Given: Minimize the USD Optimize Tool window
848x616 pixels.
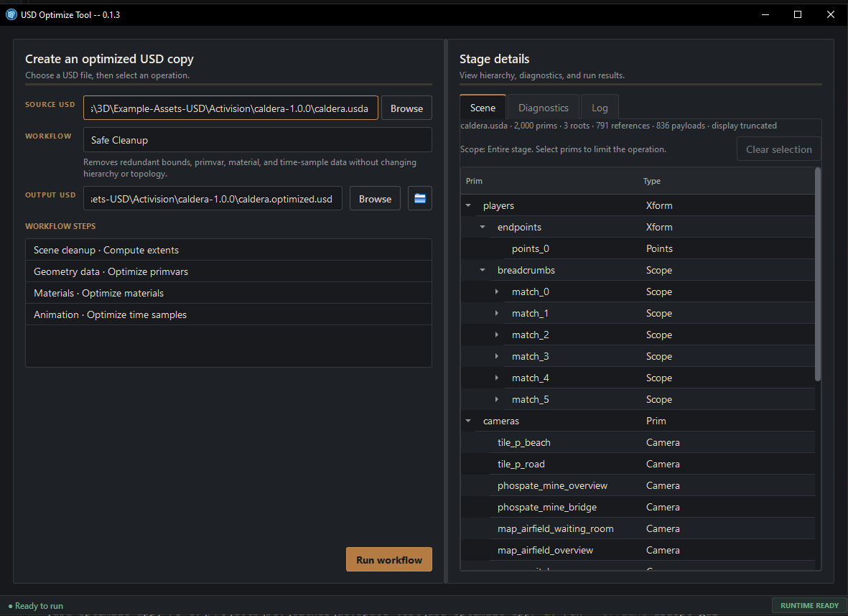Looking at the screenshot, I should (765, 14).
